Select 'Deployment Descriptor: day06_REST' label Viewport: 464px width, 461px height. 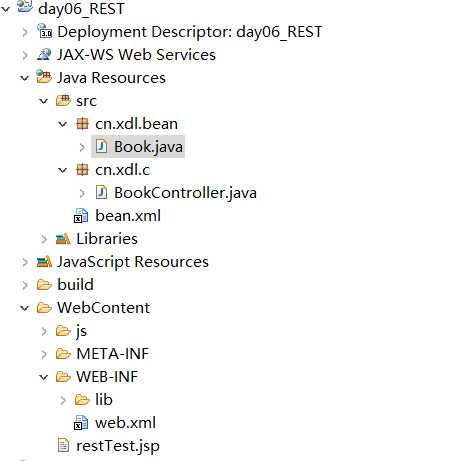pyautogui.click(x=190, y=32)
